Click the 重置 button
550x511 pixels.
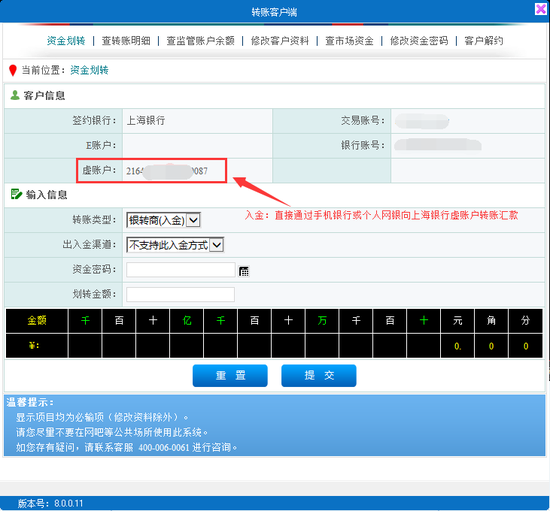[x=230, y=376]
